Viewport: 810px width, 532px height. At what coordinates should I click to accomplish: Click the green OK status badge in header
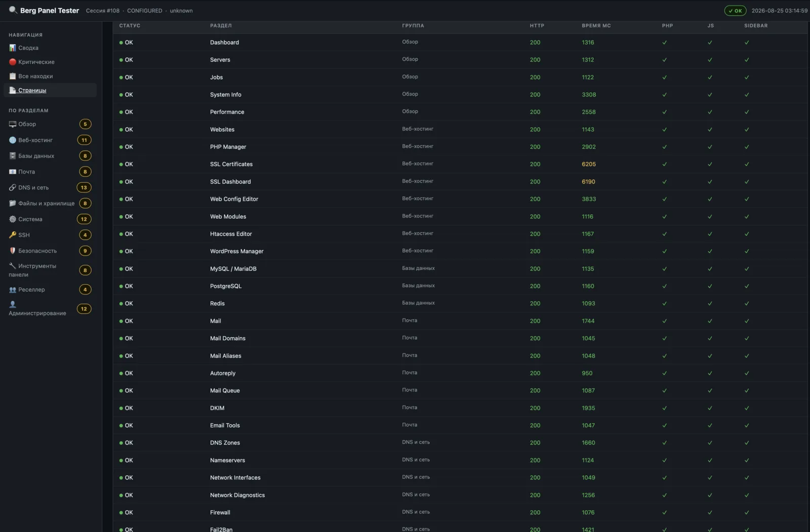735,11
